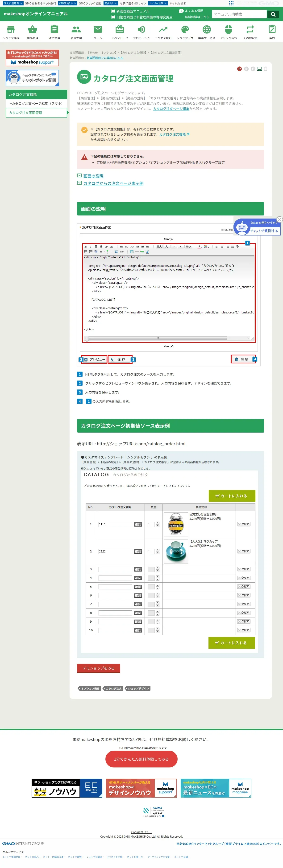The height and width of the screenshot is (868, 283).
Task: Click makeshopオンラインマニュアル site title
Action: [36, 14]
